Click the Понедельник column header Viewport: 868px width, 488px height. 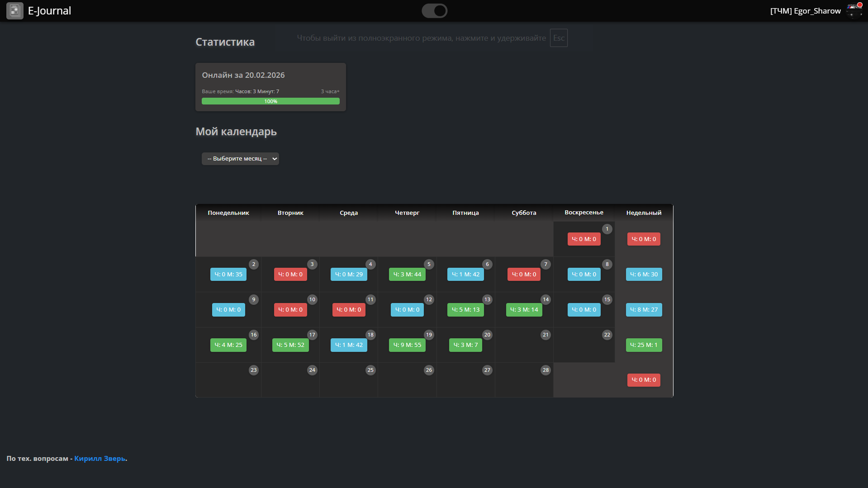tap(228, 213)
